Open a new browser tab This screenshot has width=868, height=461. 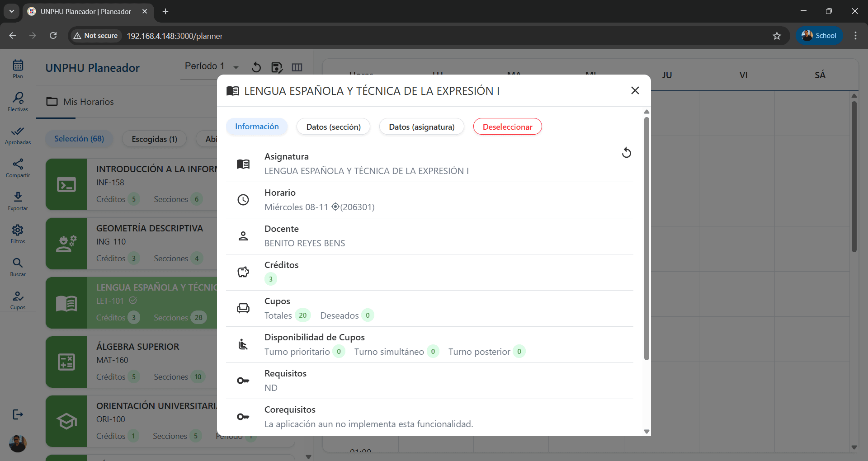tap(165, 11)
